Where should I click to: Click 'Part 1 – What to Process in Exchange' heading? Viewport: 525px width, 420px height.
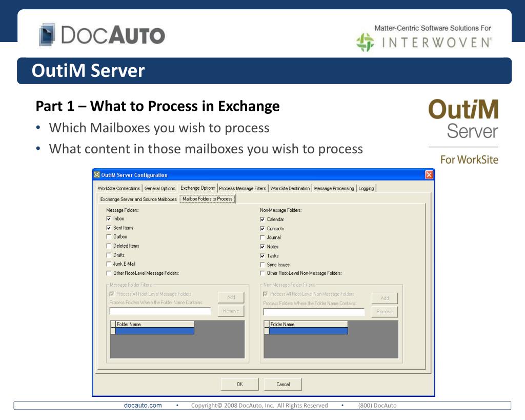[158, 106]
